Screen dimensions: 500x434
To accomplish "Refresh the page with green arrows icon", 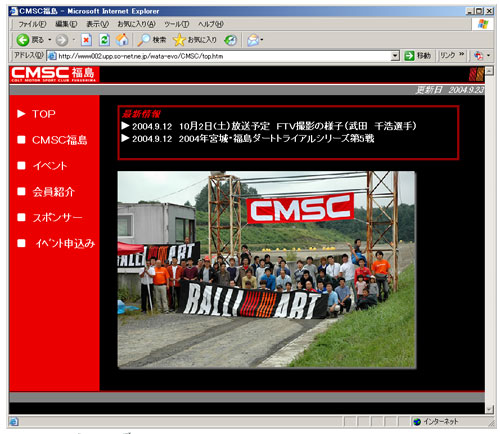I will pyautogui.click(x=104, y=40).
